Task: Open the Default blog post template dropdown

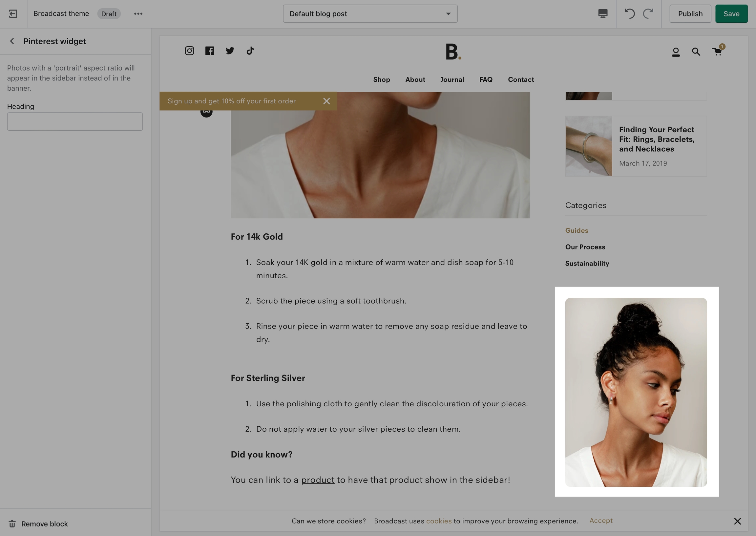Action: (x=370, y=13)
